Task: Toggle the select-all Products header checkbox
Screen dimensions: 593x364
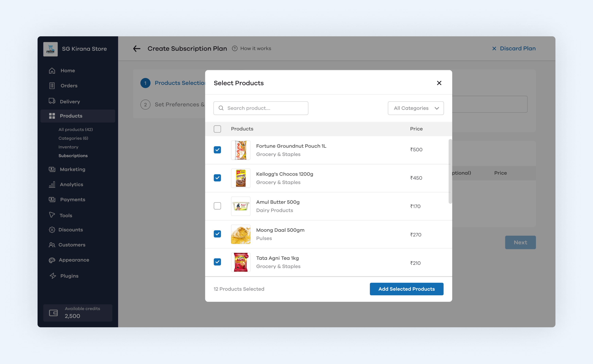Action: click(x=217, y=129)
